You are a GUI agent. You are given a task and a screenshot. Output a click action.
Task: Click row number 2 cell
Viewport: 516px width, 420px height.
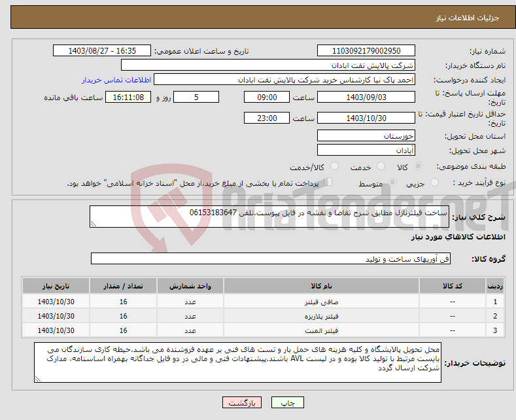[x=495, y=316]
